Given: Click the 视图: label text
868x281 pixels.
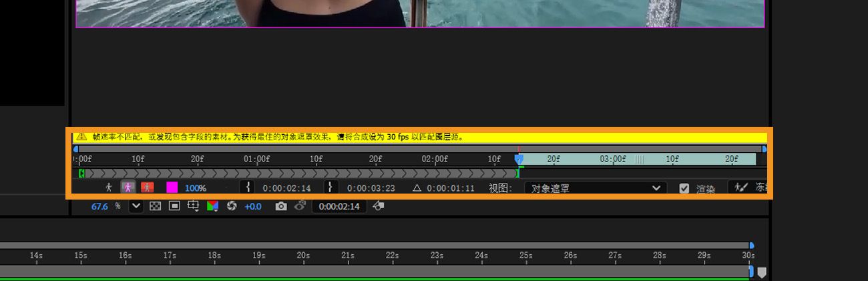Looking at the screenshot, I should (501, 188).
